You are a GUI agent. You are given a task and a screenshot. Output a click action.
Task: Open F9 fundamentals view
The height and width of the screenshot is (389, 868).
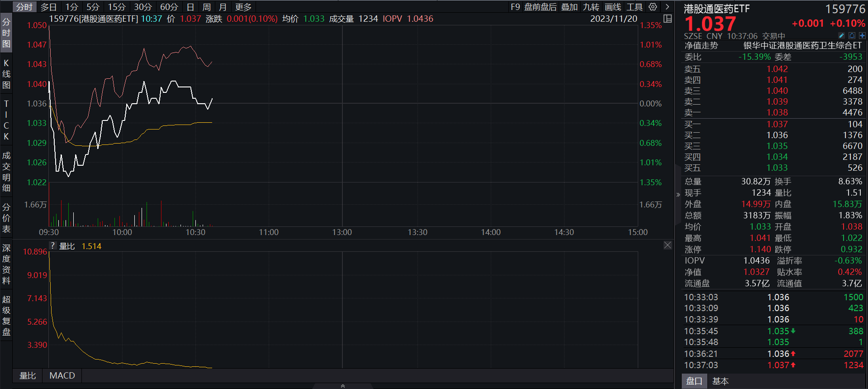click(515, 7)
